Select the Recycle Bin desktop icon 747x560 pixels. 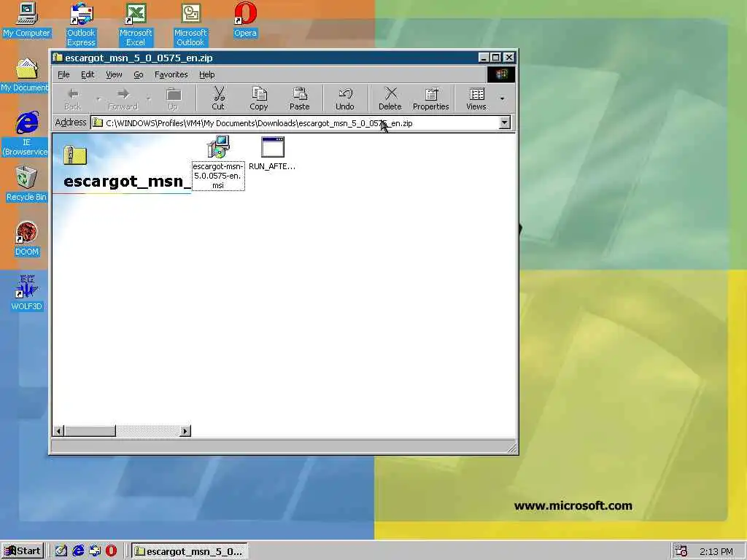coord(26,184)
